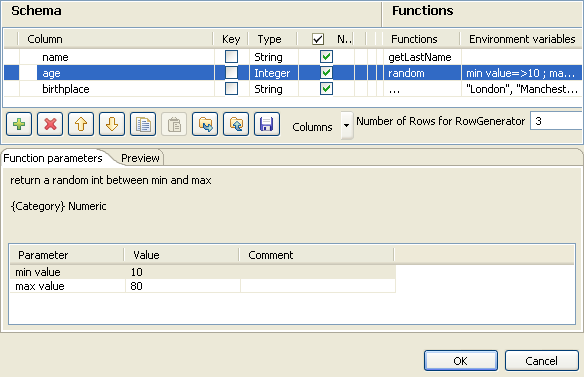Screen dimensions: 584x377
Task: Toggle the Key checkbox for the age row
Action: [x=231, y=73]
